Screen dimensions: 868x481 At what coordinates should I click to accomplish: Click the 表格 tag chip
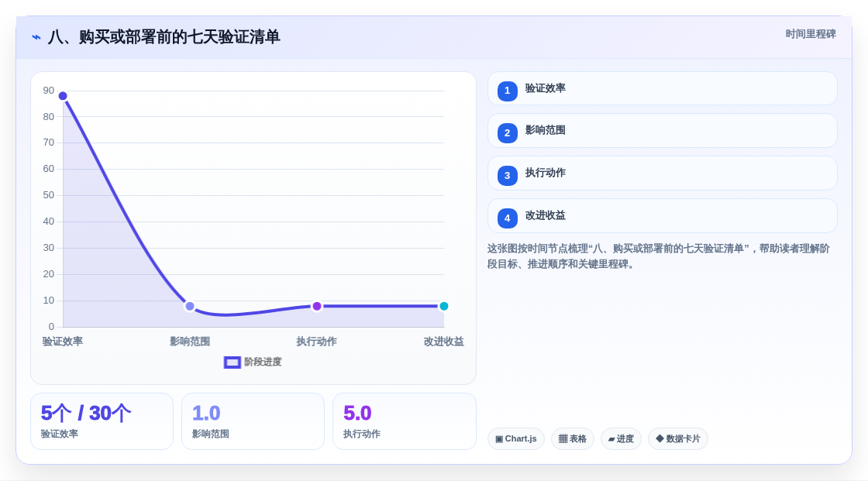tap(573, 439)
